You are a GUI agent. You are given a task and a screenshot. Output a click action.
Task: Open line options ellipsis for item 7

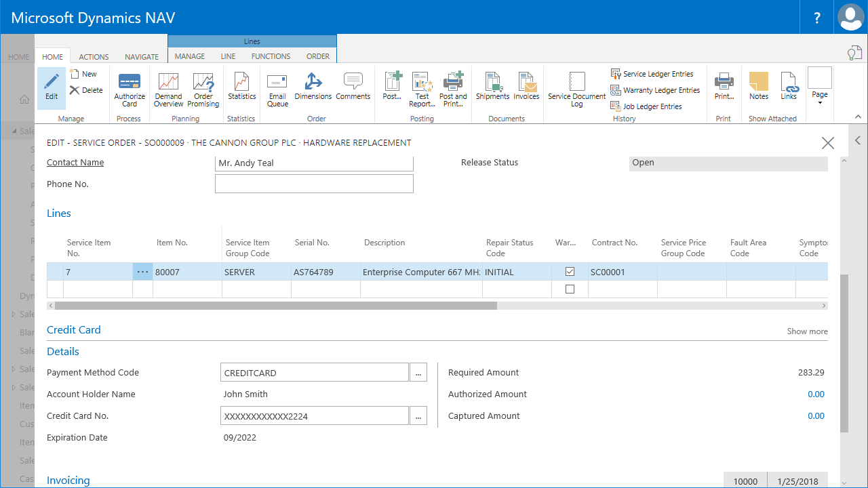click(142, 272)
